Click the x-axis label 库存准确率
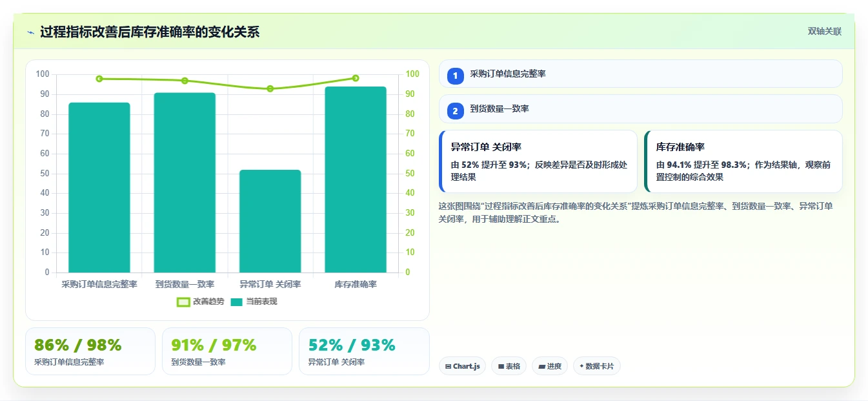868x401 pixels. click(x=356, y=284)
